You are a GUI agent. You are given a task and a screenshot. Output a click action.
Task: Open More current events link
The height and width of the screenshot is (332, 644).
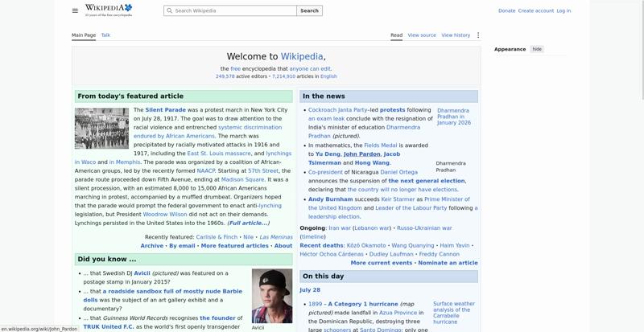pyautogui.click(x=381, y=263)
